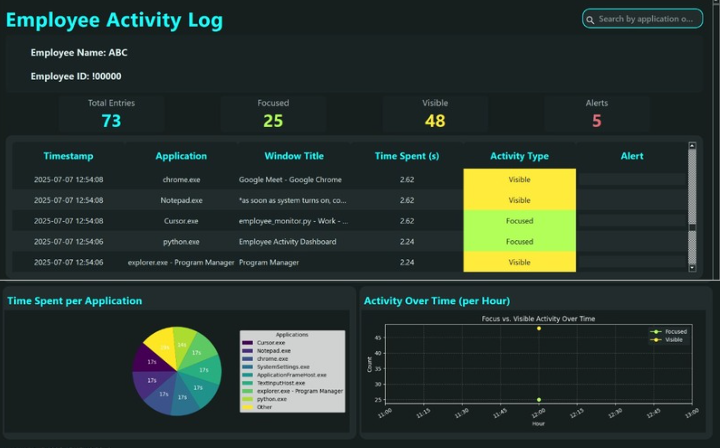
Task: Select the Activity Type column header
Action: (x=519, y=156)
